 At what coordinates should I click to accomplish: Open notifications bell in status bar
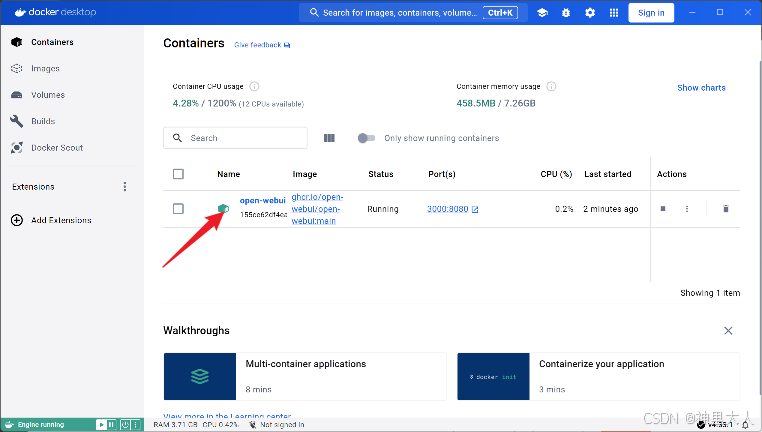745,425
